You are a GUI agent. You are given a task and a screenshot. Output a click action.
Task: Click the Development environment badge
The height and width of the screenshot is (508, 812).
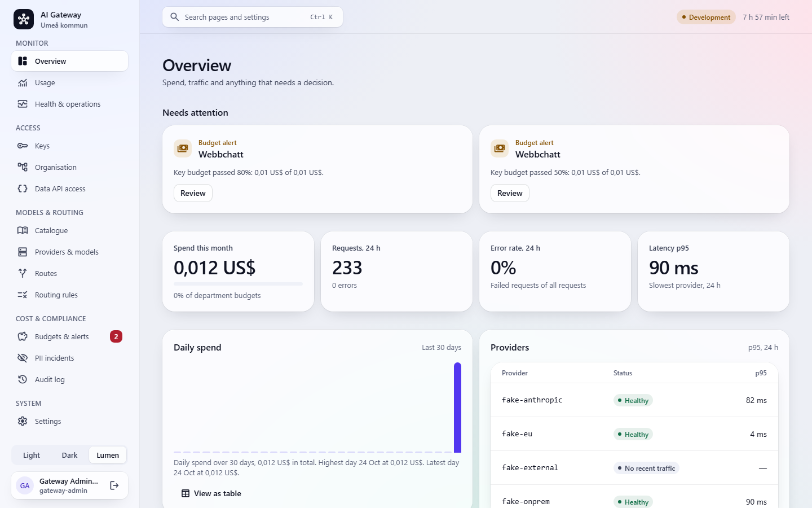click(x=706, y=17)
